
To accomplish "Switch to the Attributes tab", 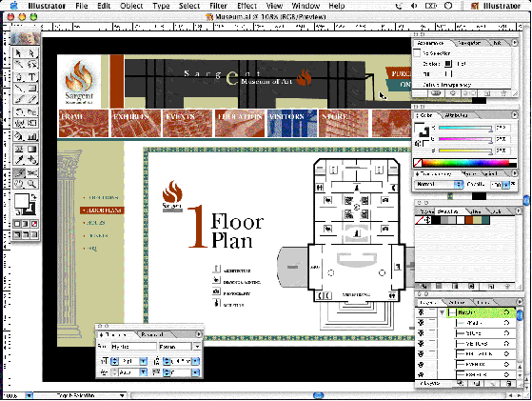I will pos(456,115).
